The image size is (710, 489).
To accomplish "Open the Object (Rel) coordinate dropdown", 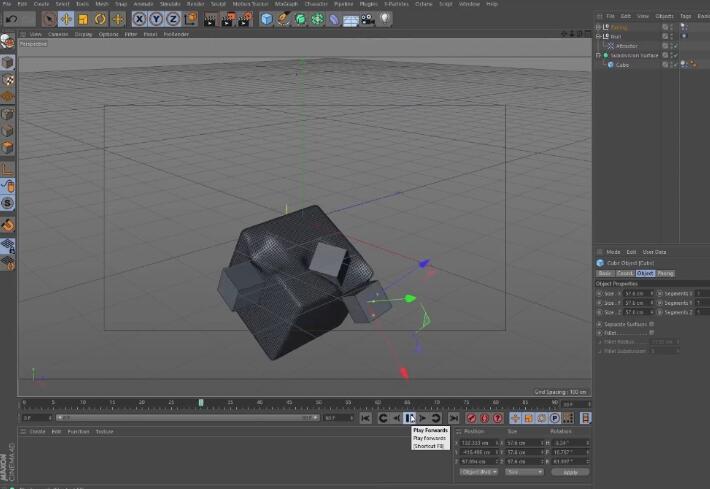I will tap(478, 472).
